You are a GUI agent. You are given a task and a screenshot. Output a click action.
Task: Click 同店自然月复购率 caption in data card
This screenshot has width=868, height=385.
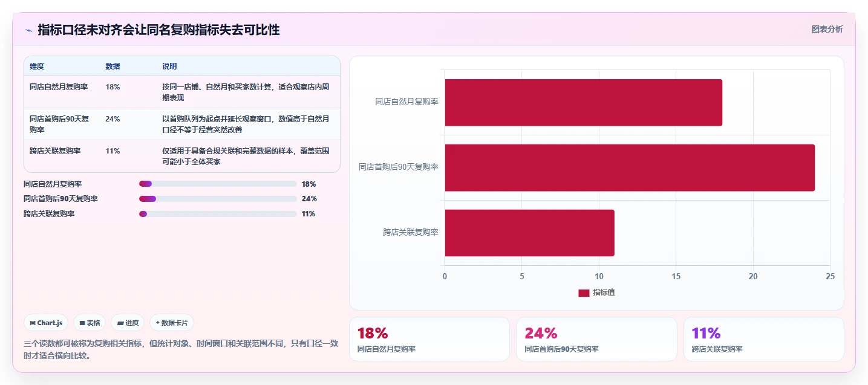point(387,349)
